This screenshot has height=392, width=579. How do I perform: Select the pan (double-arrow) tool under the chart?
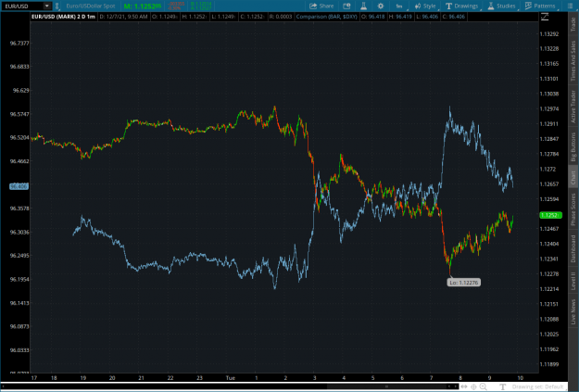point(464,386)
